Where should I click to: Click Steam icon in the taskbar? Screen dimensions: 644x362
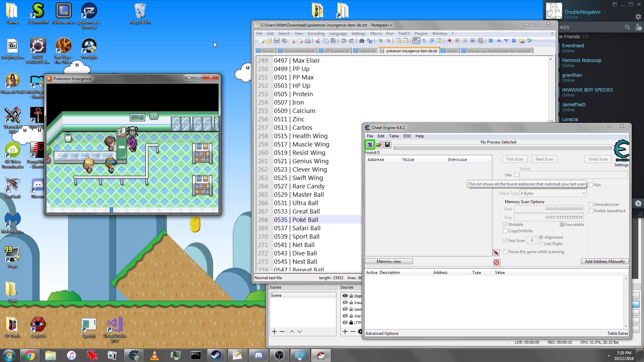[216, 355]
